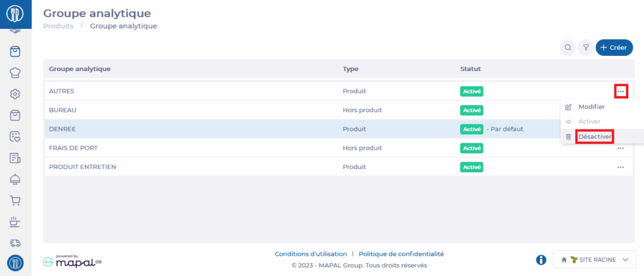
Task: Click the search magnifier icon
Action: click(568, 47)
